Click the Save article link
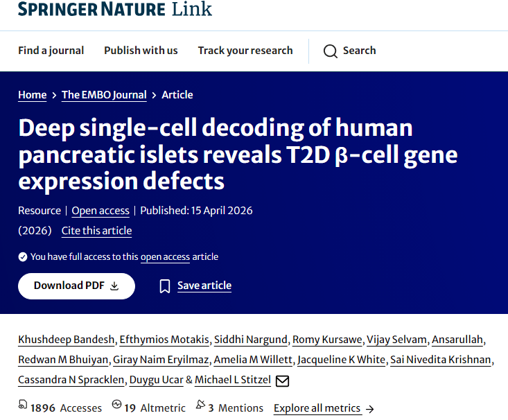The width and height of the screenshot is (508, 420). (204, 286)
